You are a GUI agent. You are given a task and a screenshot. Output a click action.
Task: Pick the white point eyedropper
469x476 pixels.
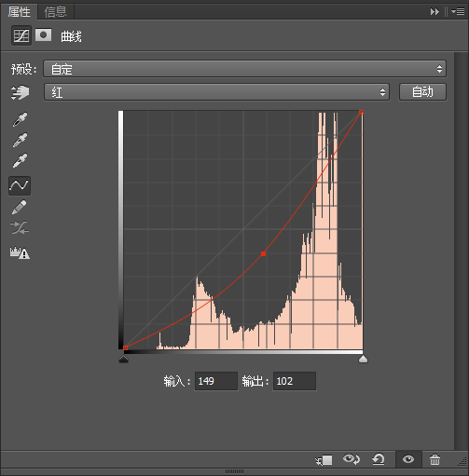coord(20,160)
